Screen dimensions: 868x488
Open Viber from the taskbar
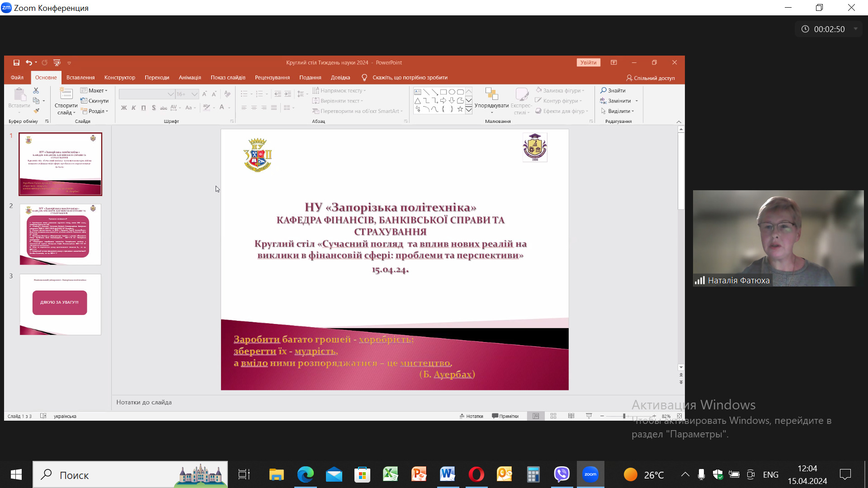(561, 474)
